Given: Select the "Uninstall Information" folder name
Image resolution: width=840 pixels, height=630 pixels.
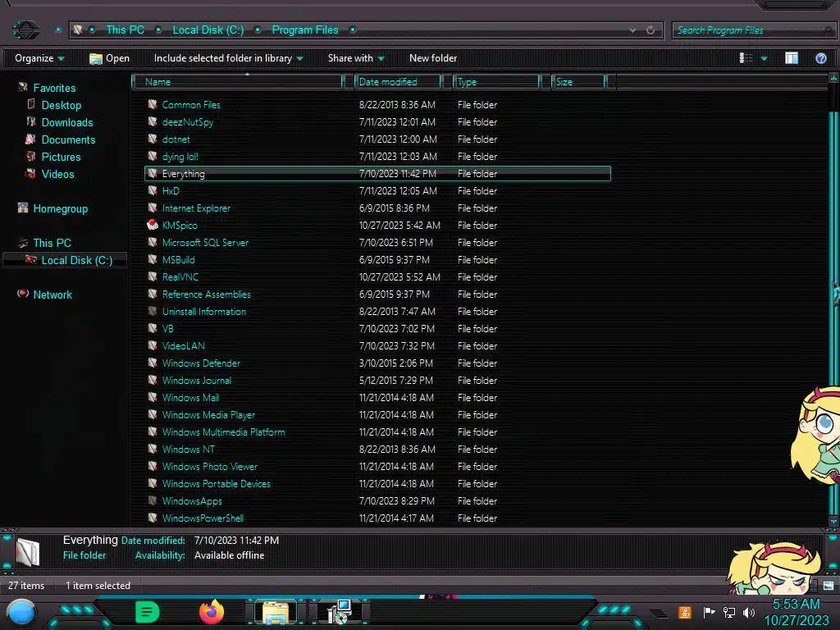Looking at the screenshot, I should pos(204,311).
